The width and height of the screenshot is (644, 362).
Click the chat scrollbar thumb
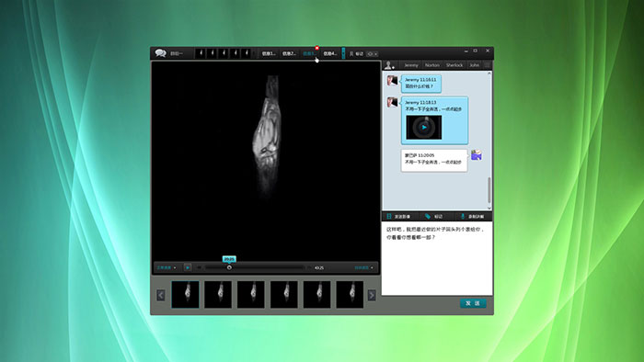489,190
